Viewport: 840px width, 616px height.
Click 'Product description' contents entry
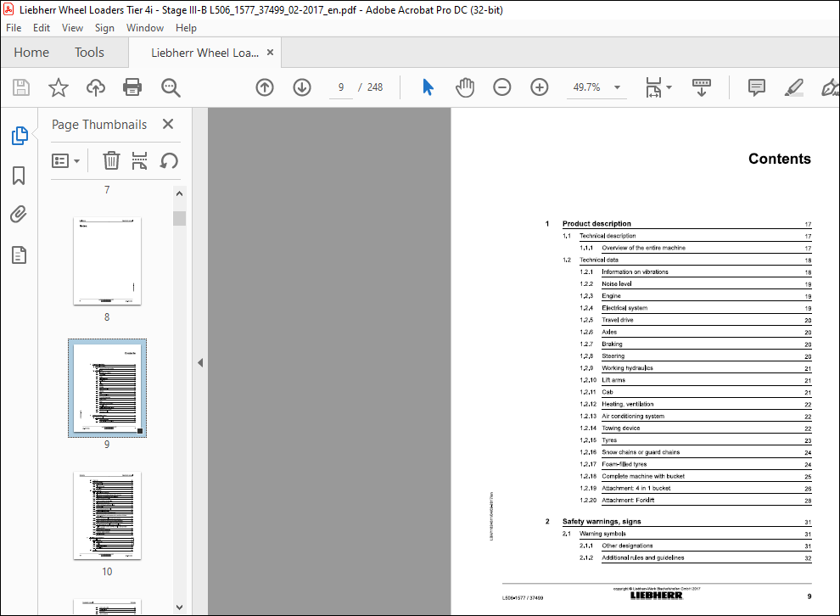tap(596, 224)
